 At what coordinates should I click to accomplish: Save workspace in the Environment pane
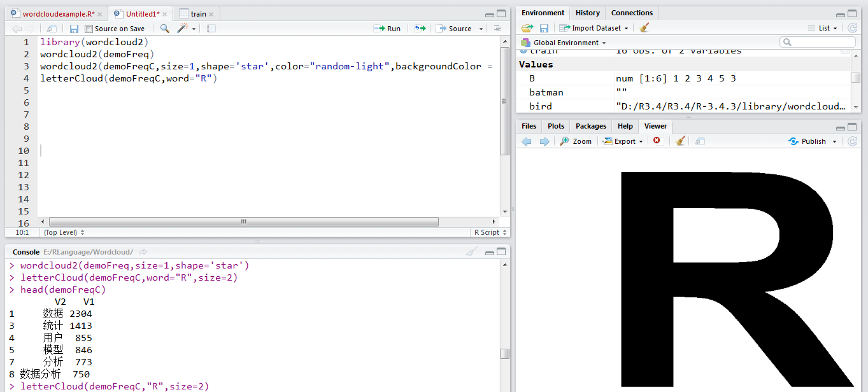pyautogui.click(x=544, y=28)
